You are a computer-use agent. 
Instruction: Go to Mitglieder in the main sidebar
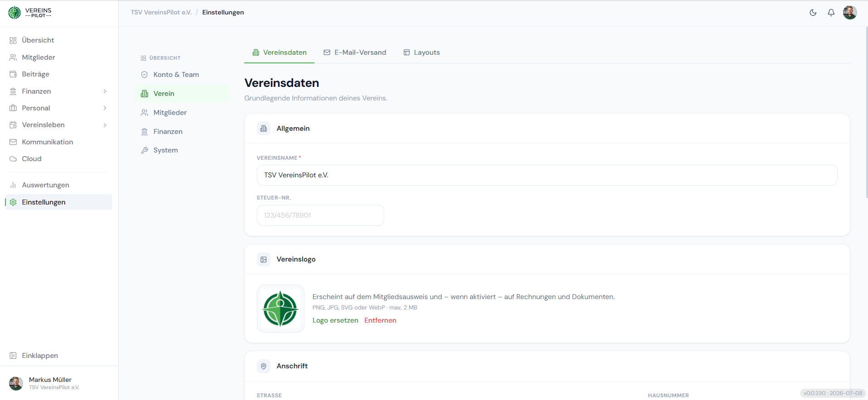click(x=59, y=57)
